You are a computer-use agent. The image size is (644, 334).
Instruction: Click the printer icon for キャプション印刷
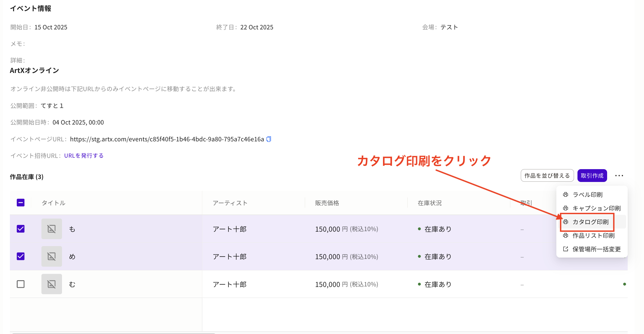tap(565, 208)
